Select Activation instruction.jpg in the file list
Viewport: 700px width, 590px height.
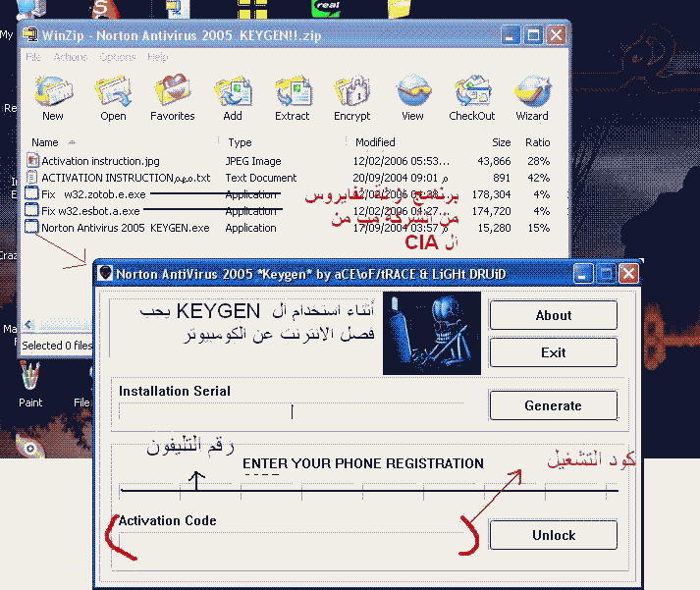(100, 161)
